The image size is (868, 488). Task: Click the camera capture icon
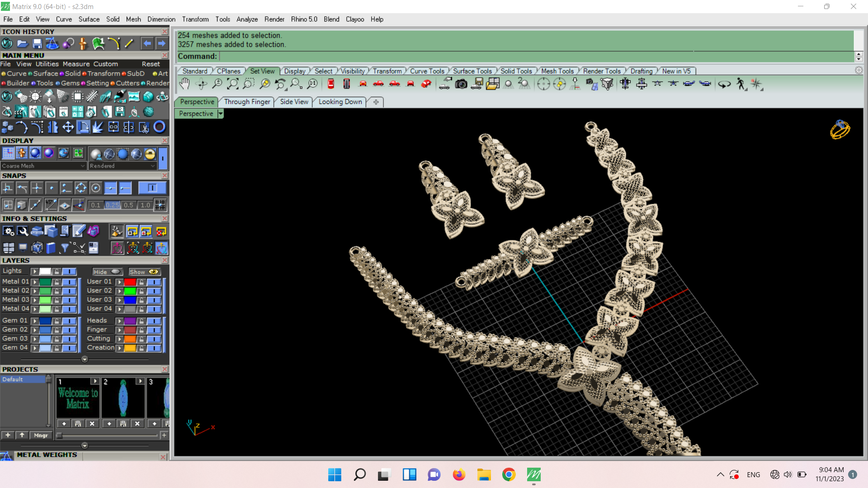coord(461,84)
